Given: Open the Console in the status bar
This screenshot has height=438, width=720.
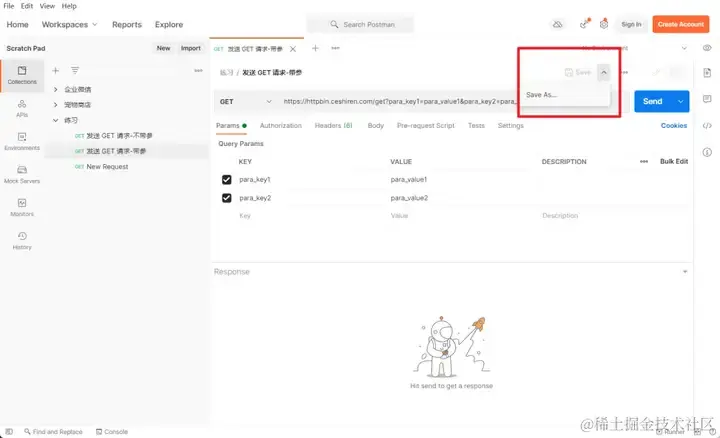Looking at the screenshot, I should [112, 432].
